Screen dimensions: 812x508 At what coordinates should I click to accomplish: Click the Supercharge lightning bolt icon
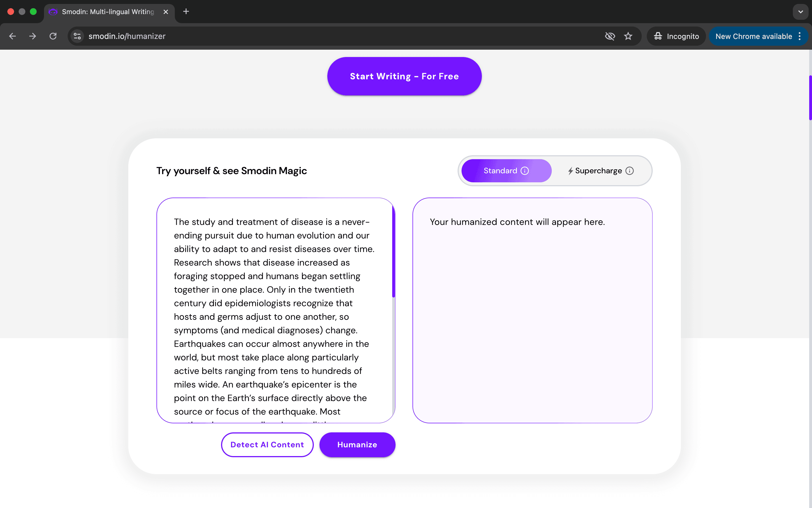click(570, 171)
